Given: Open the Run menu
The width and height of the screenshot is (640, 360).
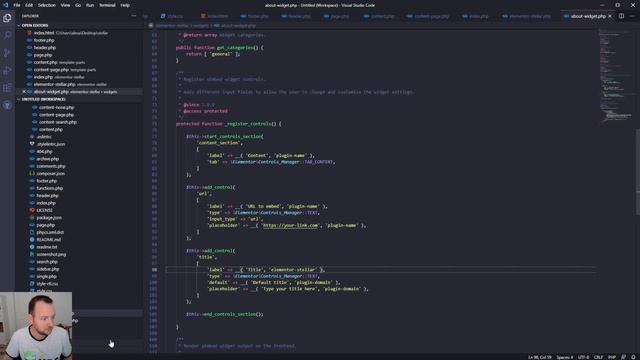Looking at the screenshot, I should point(90,5).
